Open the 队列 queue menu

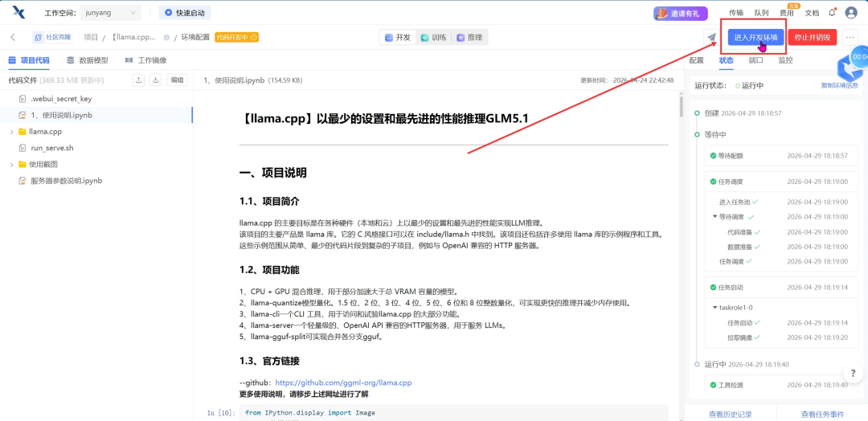[762, 13]
